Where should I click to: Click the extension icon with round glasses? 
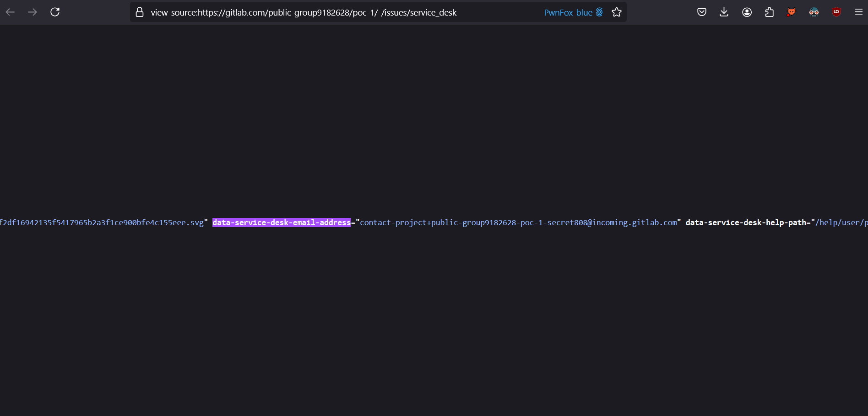[814, 12]
